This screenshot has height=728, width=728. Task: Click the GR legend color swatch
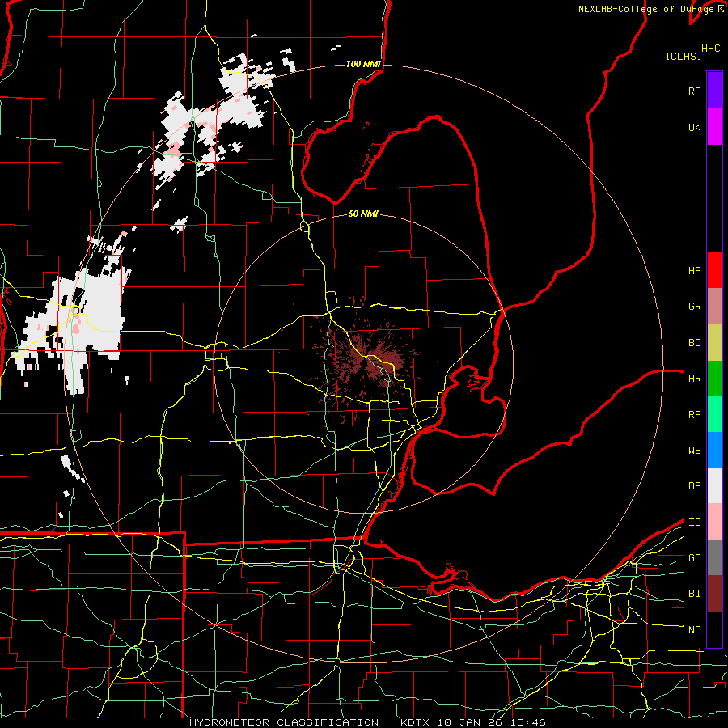pos(714,306)
